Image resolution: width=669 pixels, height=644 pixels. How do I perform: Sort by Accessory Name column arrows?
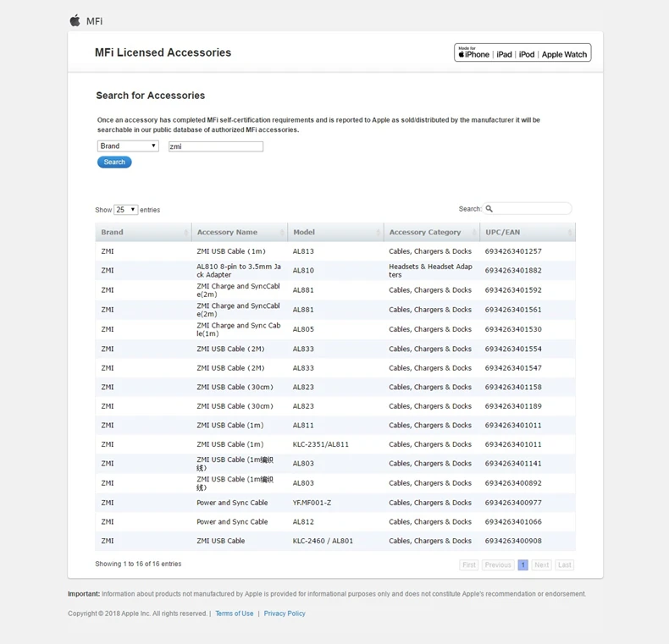pyautogui.click(x=282, y=232)
